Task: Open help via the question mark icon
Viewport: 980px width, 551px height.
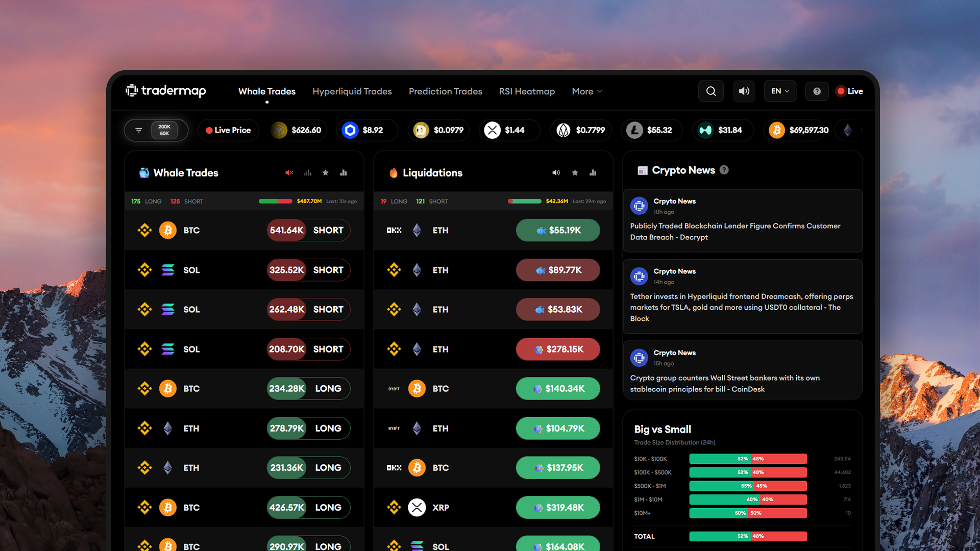Action: point(817,91)
